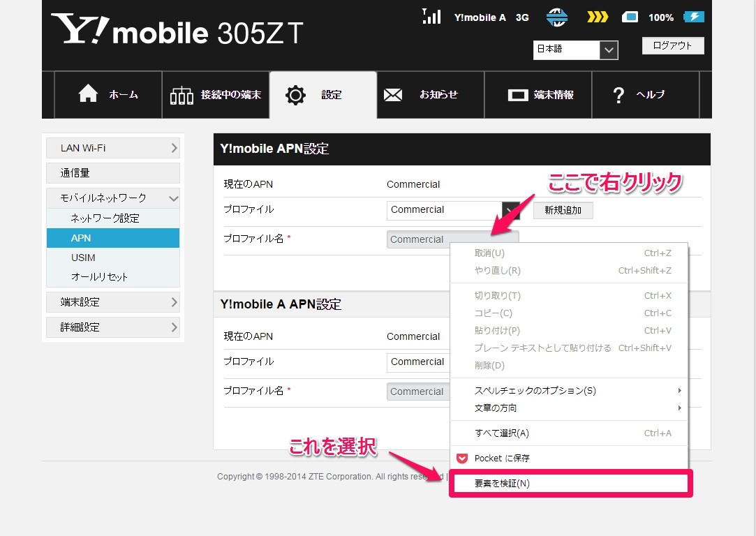Select ネットワーク設定 in the sidebar
Viewport: 756px width, 536px height.
point(113,218)
